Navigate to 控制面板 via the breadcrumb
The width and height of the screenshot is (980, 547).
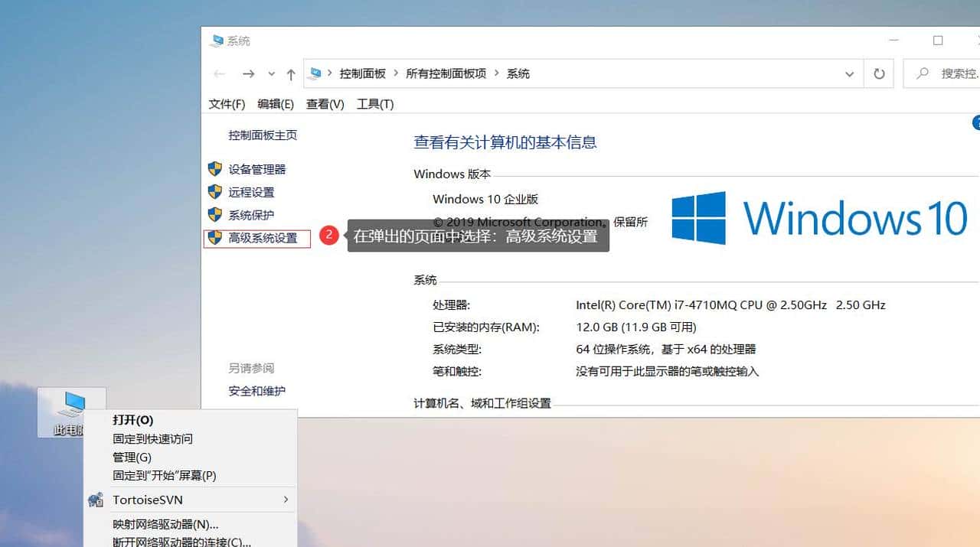coord(360,73)
